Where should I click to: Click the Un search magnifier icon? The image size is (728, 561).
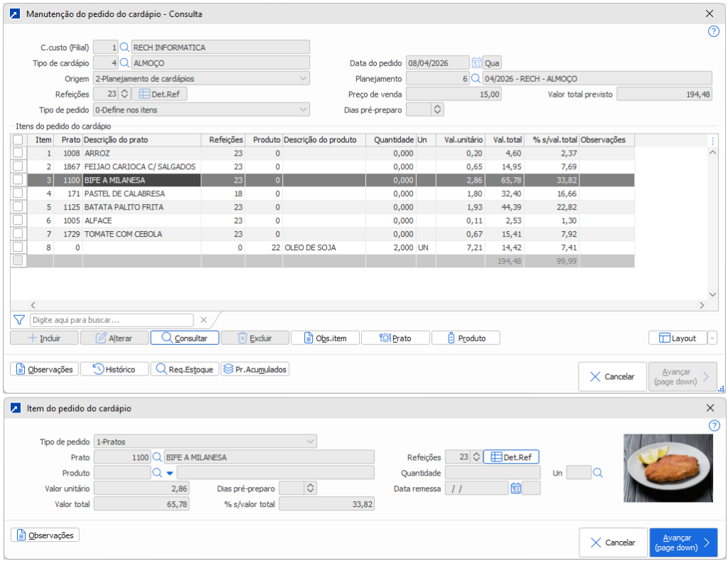pos(597,473)
